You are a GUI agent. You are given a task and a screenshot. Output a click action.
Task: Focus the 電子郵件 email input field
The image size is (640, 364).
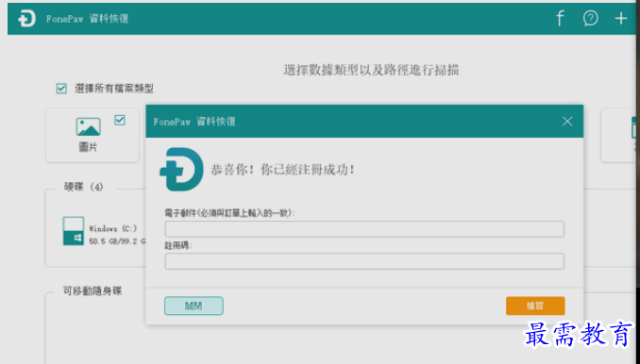point(364,229)
